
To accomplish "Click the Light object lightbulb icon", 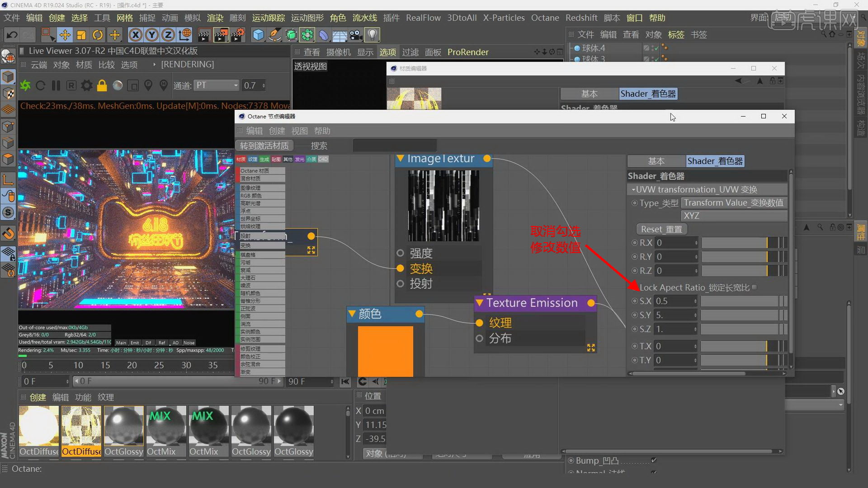I will click(x=372, y=35).
